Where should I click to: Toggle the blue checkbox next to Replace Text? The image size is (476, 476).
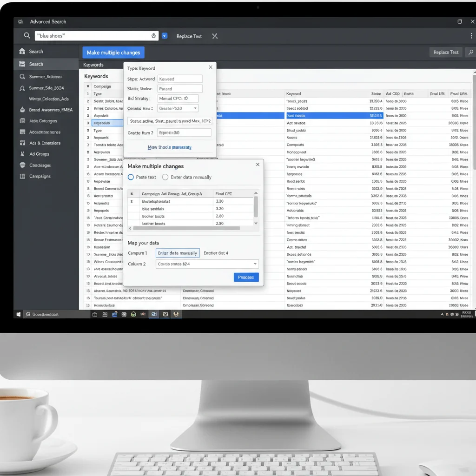165,36
